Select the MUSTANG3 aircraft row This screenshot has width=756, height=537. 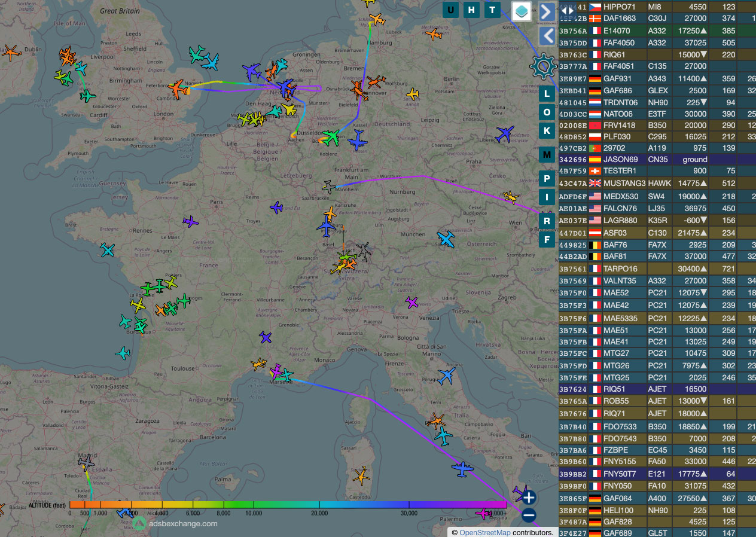click(x=657, y=183)
